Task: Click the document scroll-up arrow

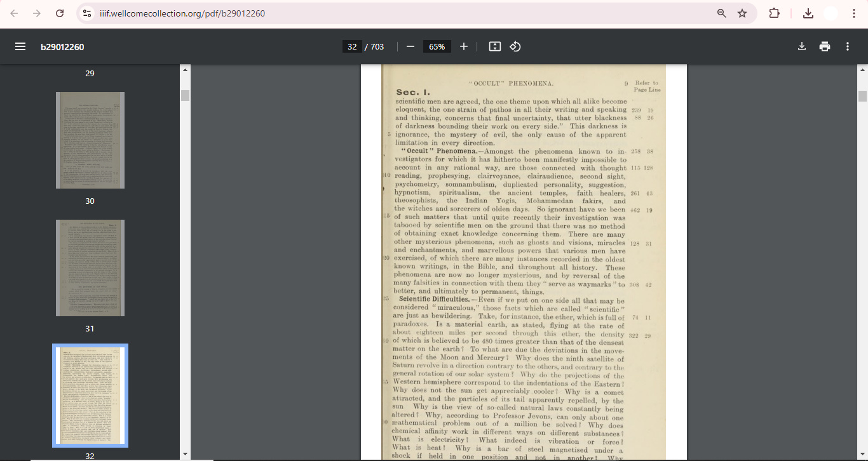Action: (862, 70)
